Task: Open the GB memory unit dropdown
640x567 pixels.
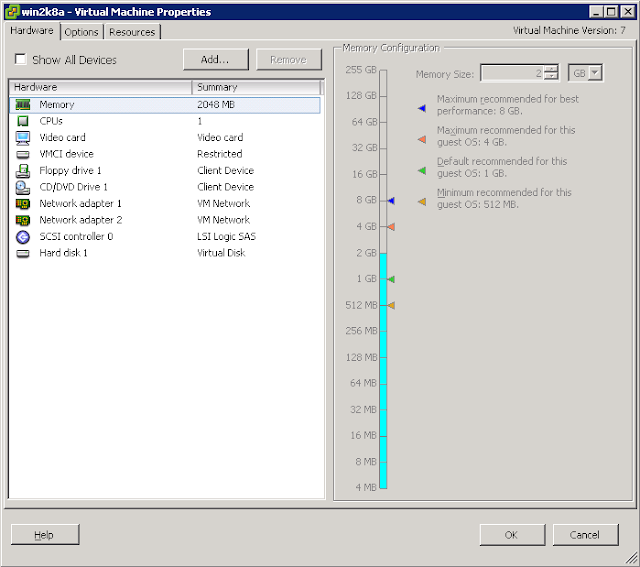Action: (x=585, y=73)
